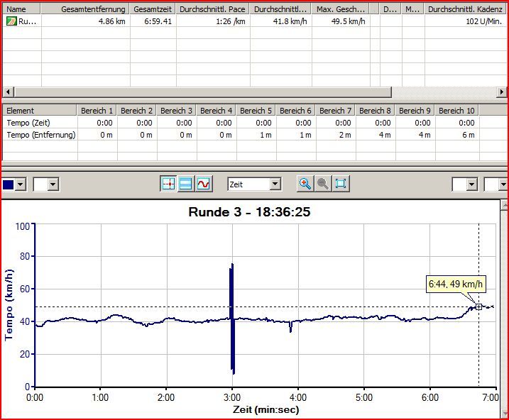Select the Tempo (Entfernung) row

(x=40, y=135)
